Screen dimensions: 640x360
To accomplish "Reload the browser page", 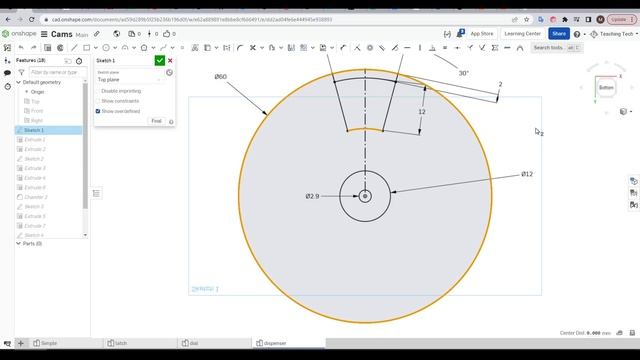I will (31, 19).
